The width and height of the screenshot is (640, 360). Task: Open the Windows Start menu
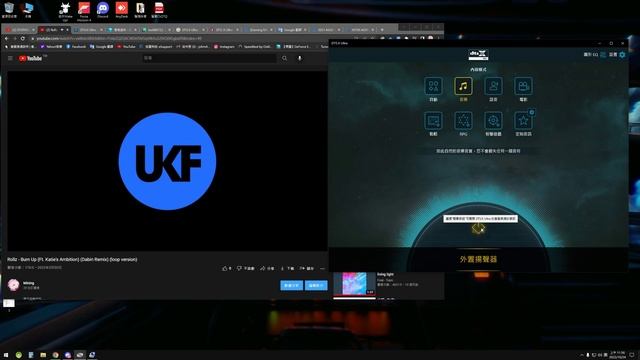pyautogui.click(x=6, y=355)
